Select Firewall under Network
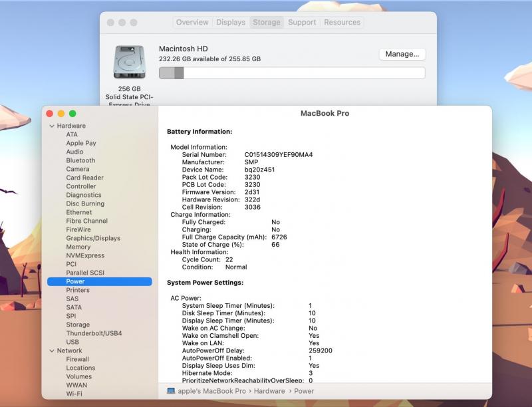 click(x=77, y=359)
